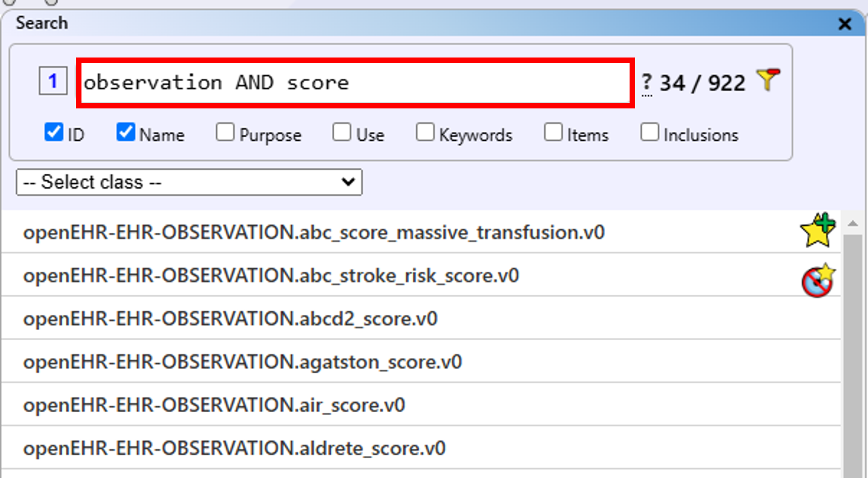The width and height of the screenshot is (868, 478).
Task: Select the aldrete_score.v0 archetype
Action: point(234,448)
